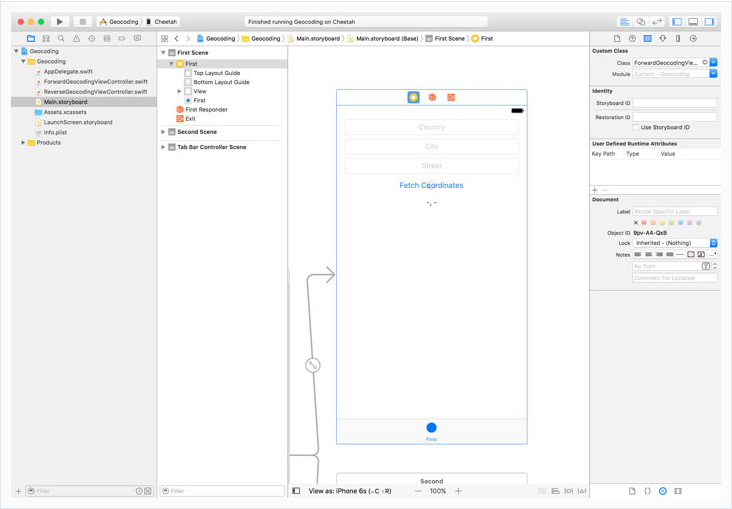Enable the Use Storyboard ID checkbox
The image size is (732, 509).
click(x=635, y=127)
